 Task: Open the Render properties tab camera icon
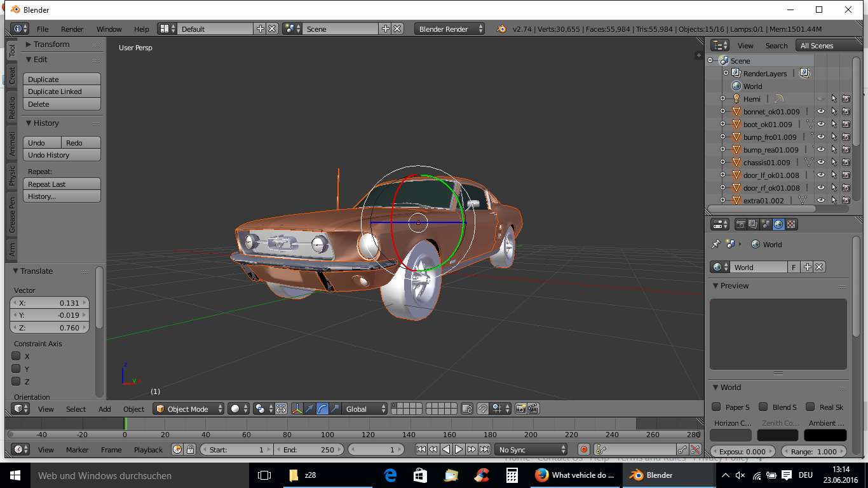click(x=740, y=224)
